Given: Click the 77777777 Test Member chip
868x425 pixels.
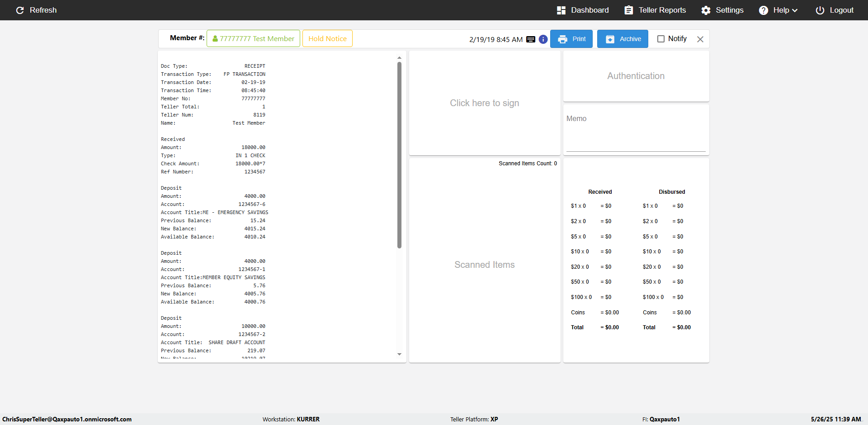Looking at the screenshot, I should point(253,38).
